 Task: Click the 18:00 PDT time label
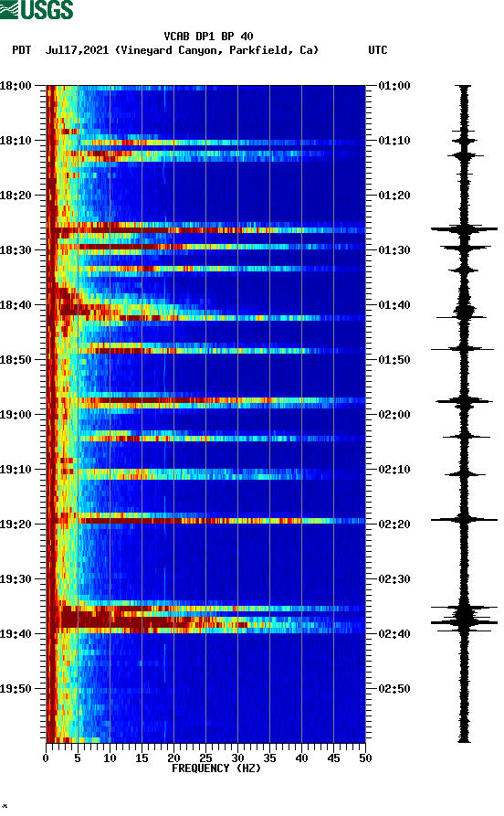pos(16,85)
